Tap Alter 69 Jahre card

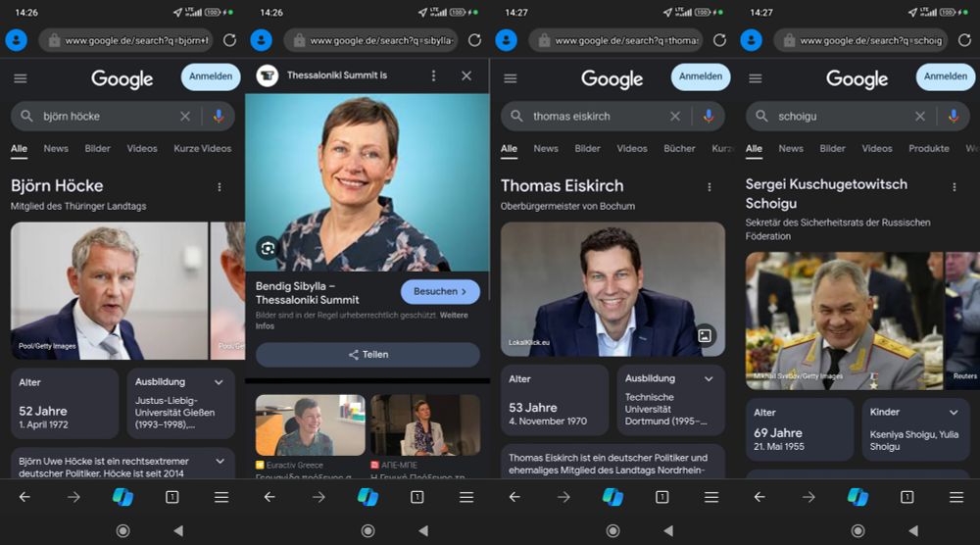pyautogui.click(x=800, y=429)
